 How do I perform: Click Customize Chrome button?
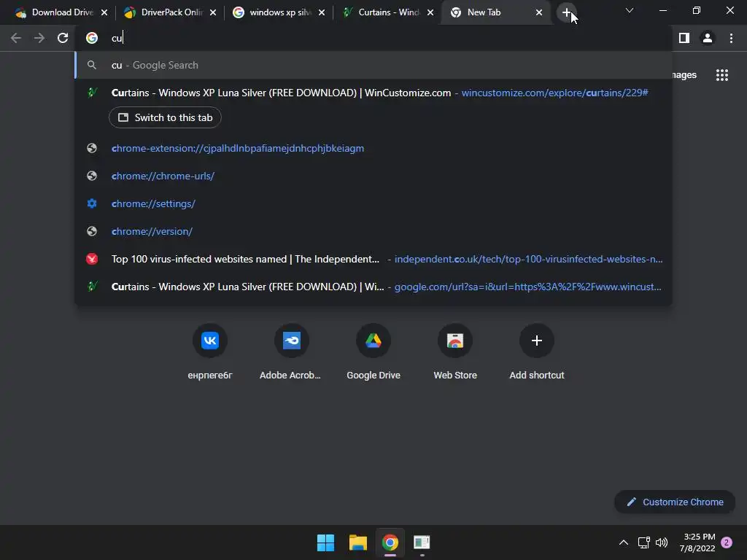click(675, 502)
